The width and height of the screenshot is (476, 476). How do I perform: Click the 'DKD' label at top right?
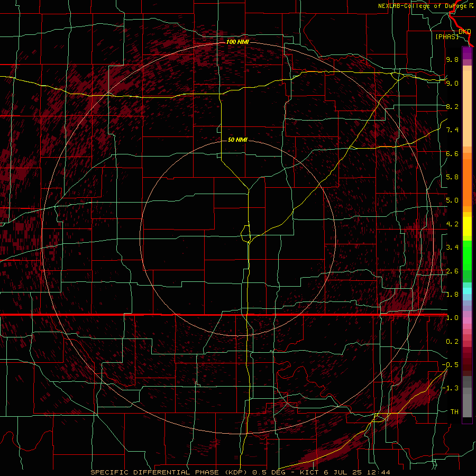tap(465, 31)
